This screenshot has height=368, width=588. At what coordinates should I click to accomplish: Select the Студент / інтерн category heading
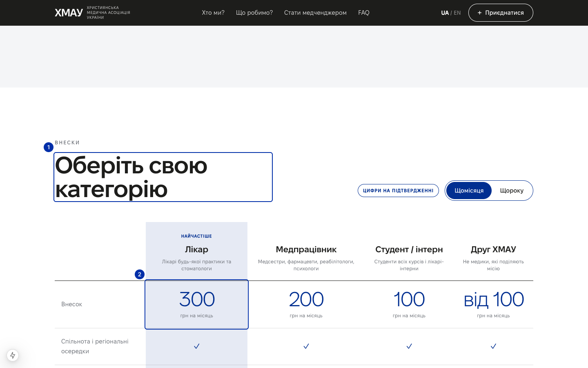tap(409, 249)
